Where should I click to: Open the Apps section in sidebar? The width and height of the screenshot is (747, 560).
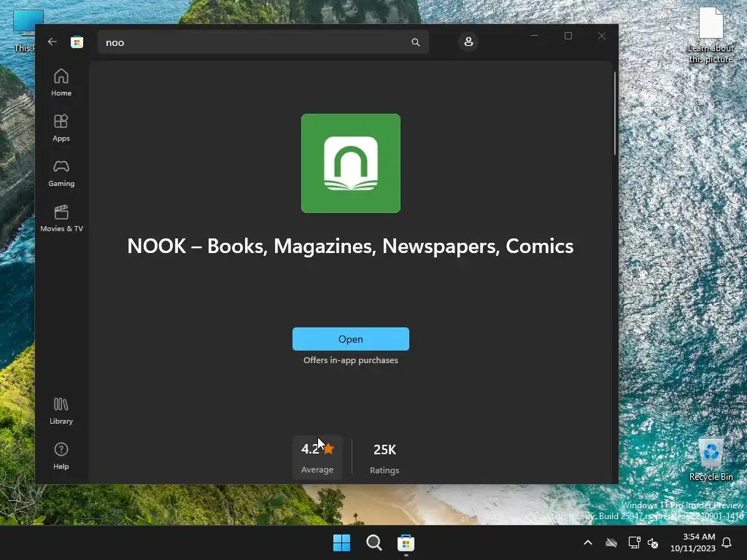(61, 128)
